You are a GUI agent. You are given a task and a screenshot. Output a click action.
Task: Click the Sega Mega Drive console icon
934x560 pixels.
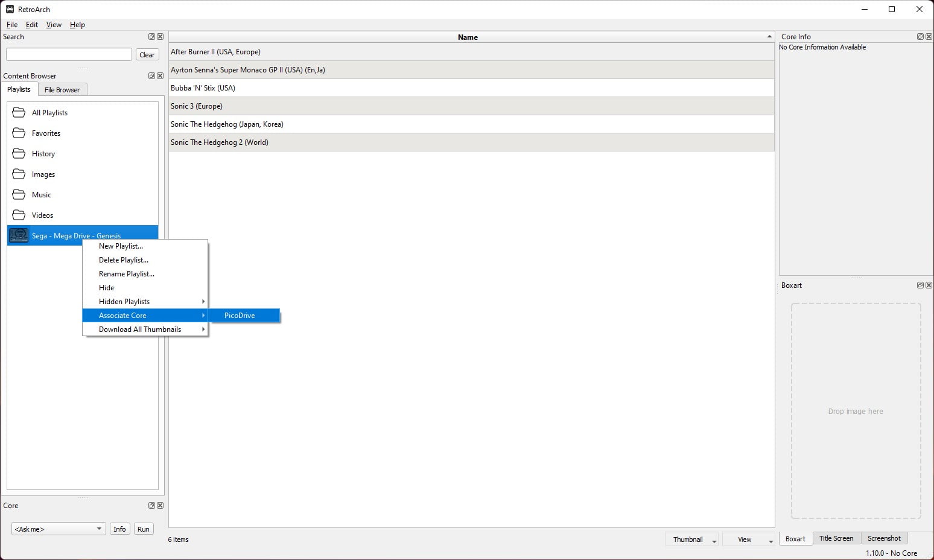(x=19, y=235)
